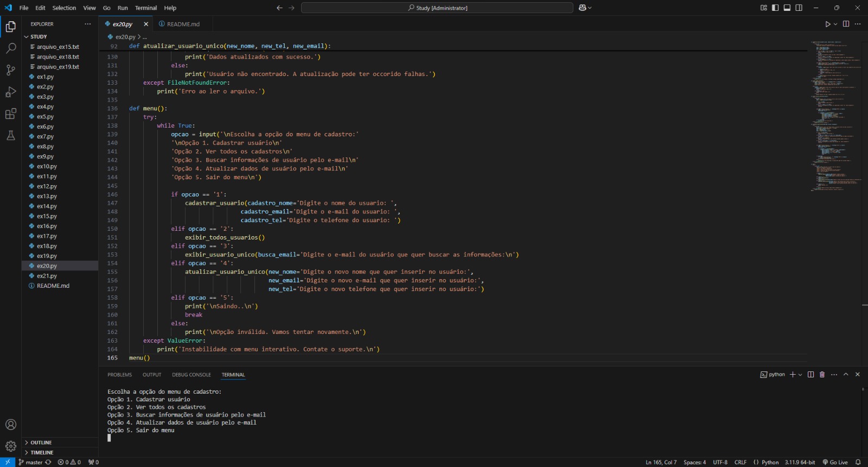Viewport: 868px width, 467px height.
Task: Open the Terminal menu
Action: tap(145, 8)
